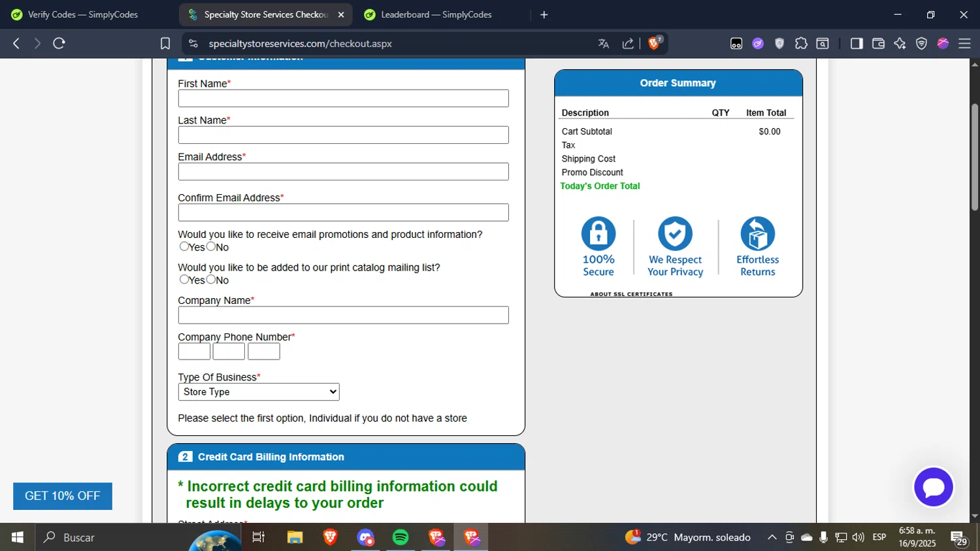Open the volume speaker icon
Image resolution: width=980 pixels, height=551 pixels.
coord(858,537)
